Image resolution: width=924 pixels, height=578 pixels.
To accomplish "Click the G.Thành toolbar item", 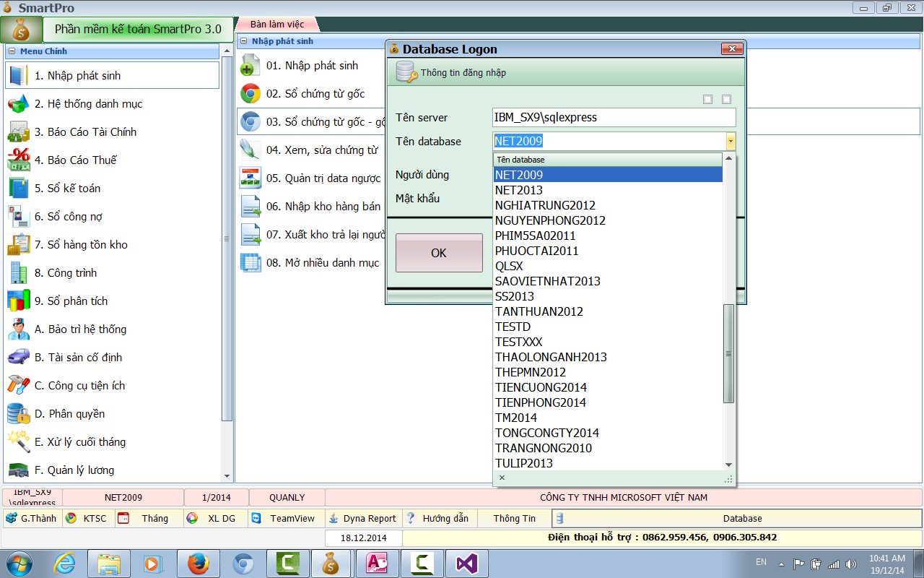I will [x=33, y=518].
